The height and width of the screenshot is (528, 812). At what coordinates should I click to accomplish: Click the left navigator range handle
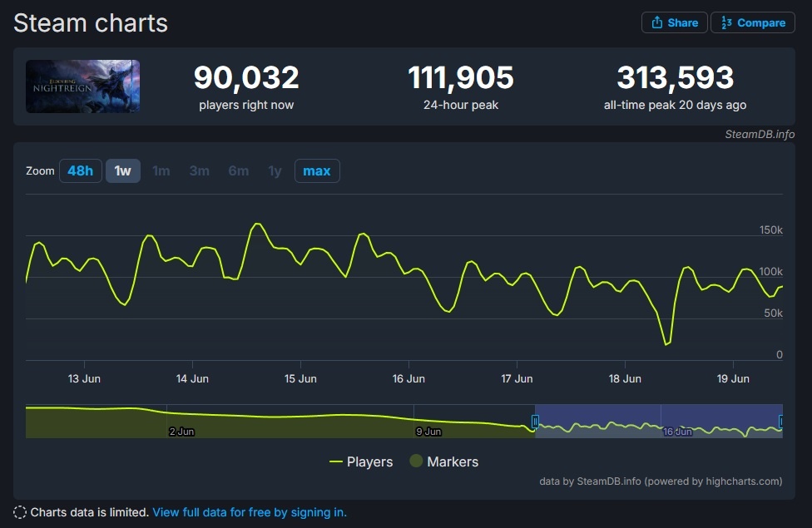(x=535, y=422)
